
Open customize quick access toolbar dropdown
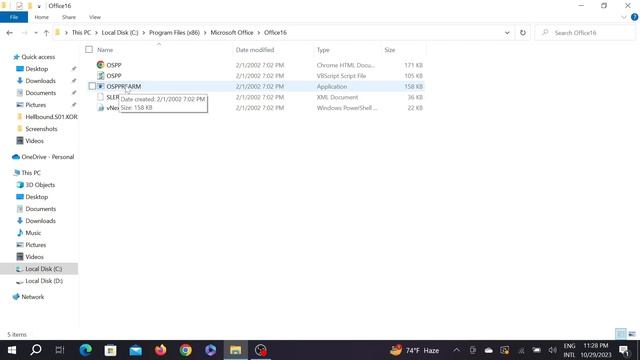(x=39, y=6)
